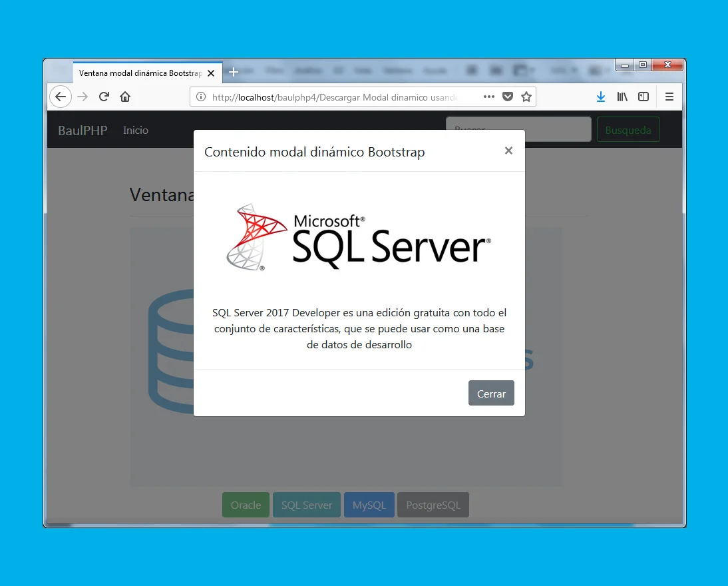Viewport: 728px width, 586px height.
Task: Open page actions three-dot menu
Action: click(x=488, y=97)
